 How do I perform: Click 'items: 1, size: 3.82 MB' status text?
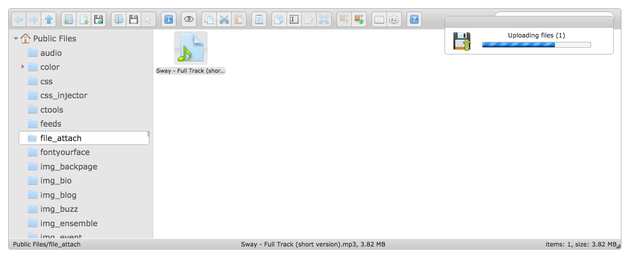tap(581, 244)
